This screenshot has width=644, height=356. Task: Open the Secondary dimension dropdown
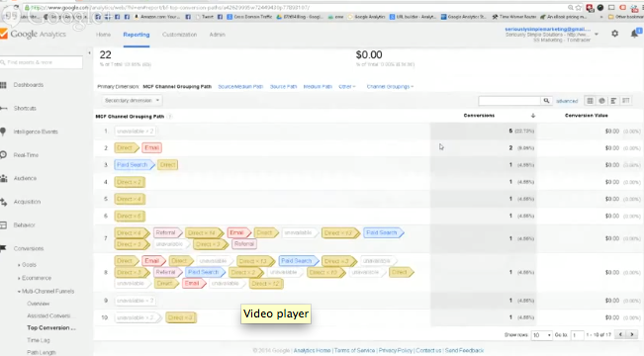coord(132,100)
